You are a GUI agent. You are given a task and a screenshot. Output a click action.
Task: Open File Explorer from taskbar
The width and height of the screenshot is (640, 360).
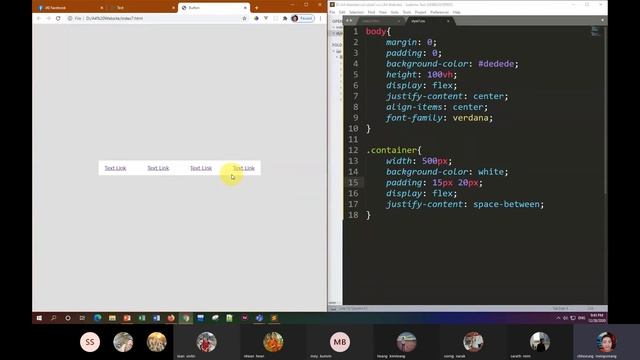tap(112, 318)
